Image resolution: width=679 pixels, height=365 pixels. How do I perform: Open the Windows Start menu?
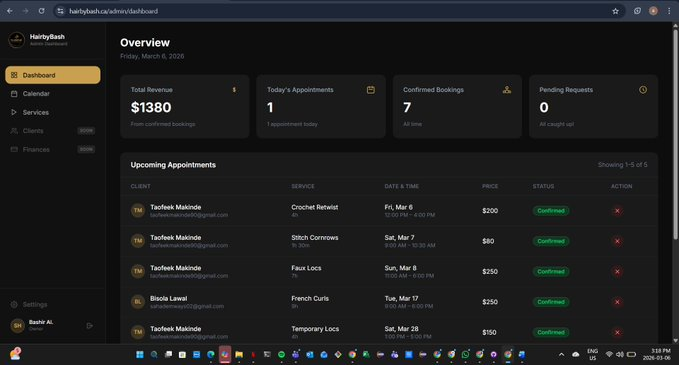click(140, 355)
